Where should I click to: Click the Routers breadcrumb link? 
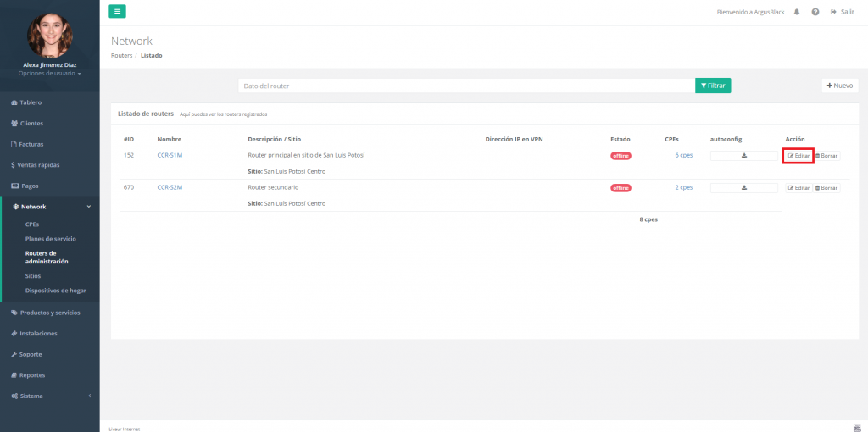tap(122, 56)
